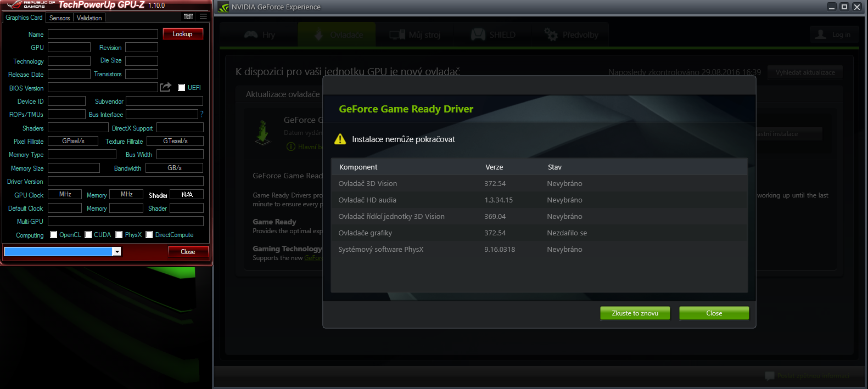868x389 pixels.
Task: Select the Ovladače tab
Action: tap(337, 35)
